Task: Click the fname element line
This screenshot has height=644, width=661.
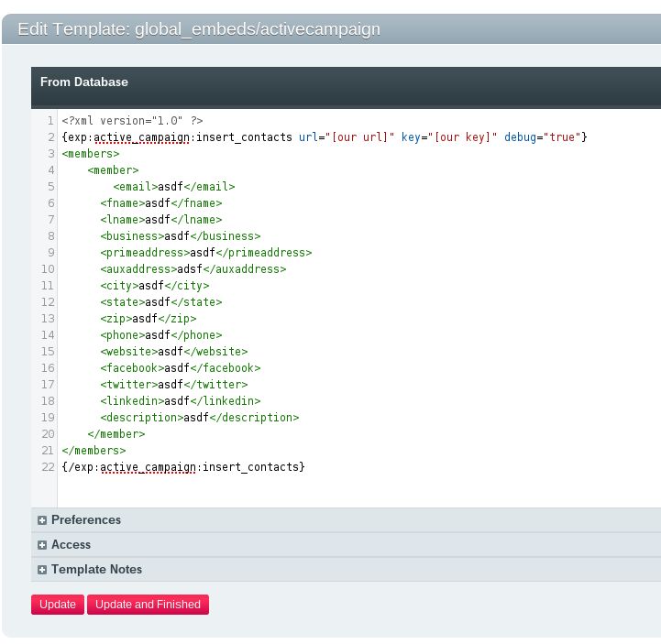Action: point(161,203)
